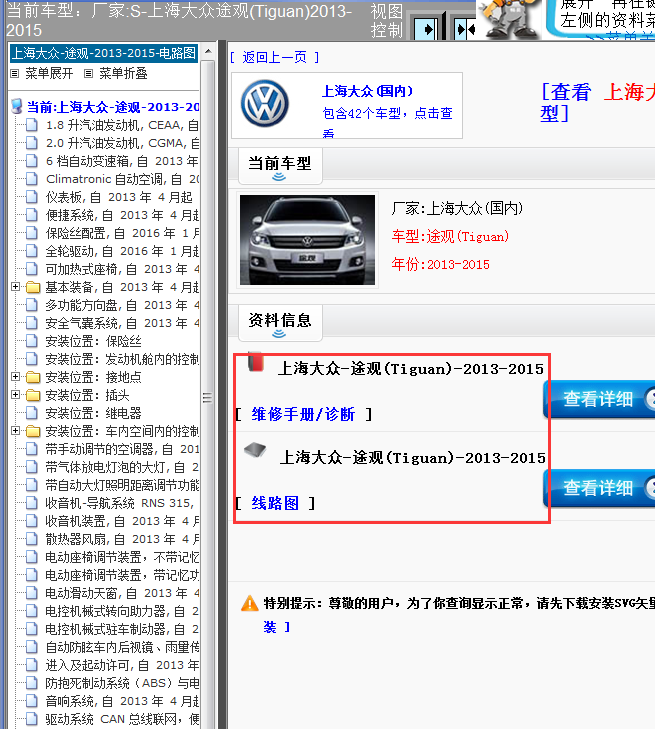Screen dimensions: 655x729
Task: Click document icon beside 安装位置: 保险丝
Action: (32, 341)
